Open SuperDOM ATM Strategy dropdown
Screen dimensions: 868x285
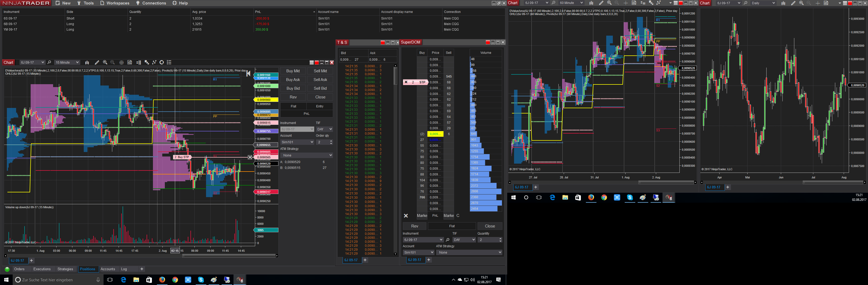point(469,252)
